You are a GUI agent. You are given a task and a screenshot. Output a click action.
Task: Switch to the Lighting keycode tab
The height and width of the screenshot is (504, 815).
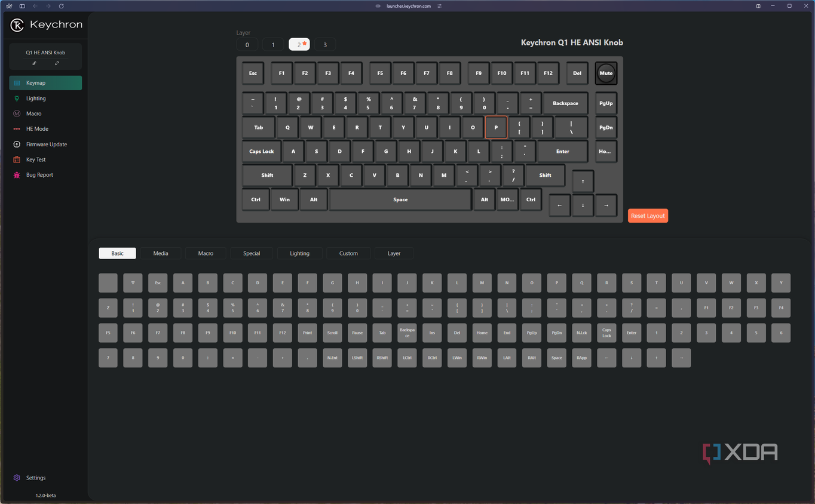pyautogui.click(x=300, y=253)
